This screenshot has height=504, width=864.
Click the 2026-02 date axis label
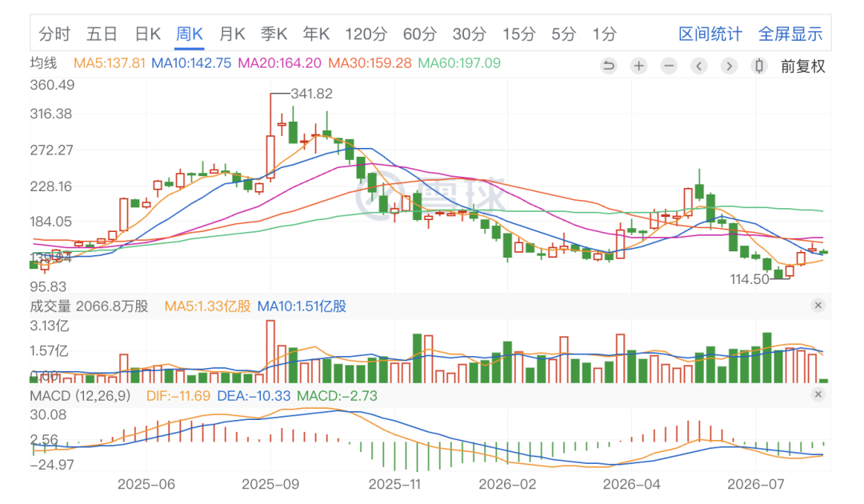click(x=507, y=484)
